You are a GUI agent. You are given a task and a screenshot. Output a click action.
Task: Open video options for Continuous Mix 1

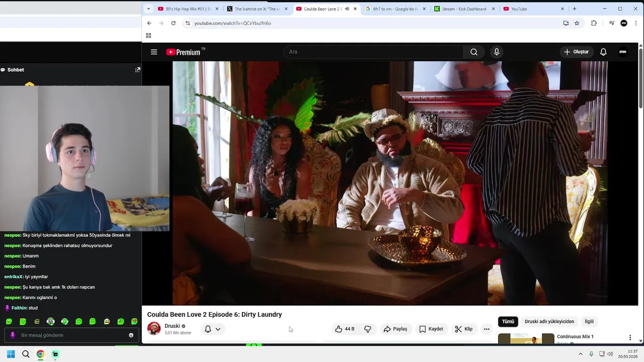pyautogui.click(x=630, y=338)
